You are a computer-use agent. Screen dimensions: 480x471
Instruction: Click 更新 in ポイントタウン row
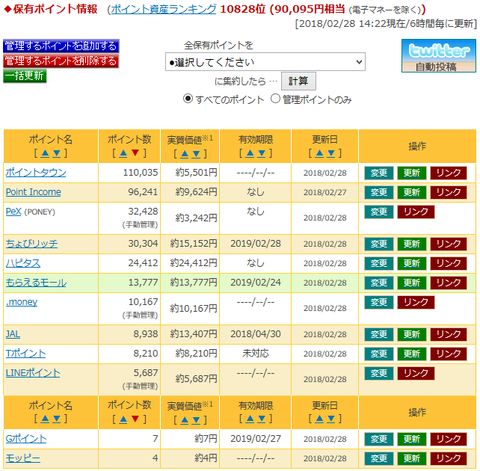pyautogui.click(x=412, y=173)
